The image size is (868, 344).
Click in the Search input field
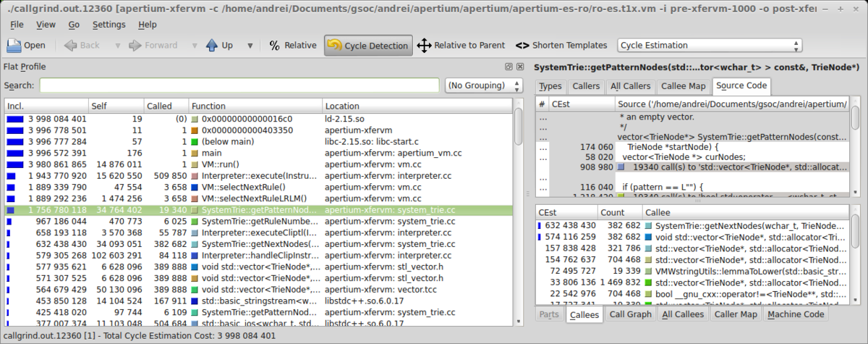pyautogui.click(x=239, y=85)
